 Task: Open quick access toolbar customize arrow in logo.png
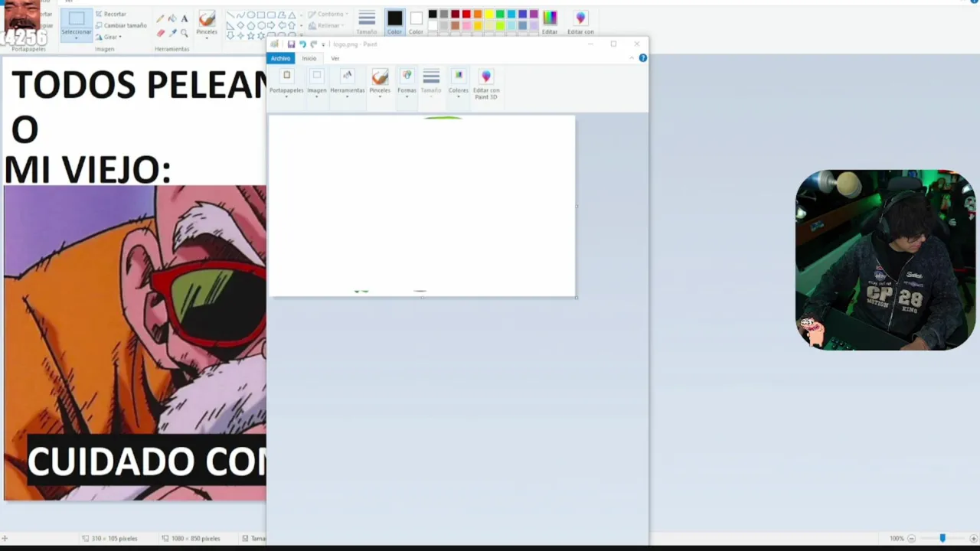coord(323,44)
